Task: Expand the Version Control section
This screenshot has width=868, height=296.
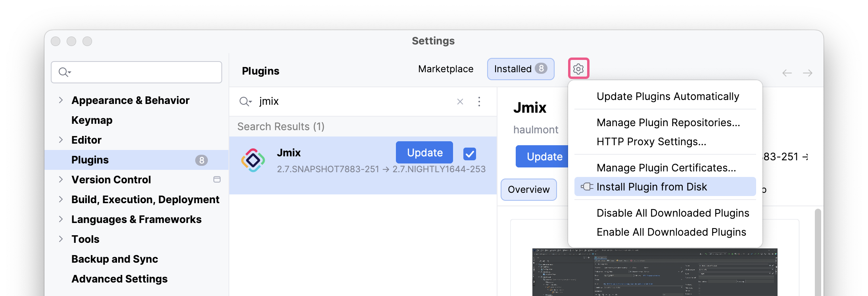Action: pos(61,179)
